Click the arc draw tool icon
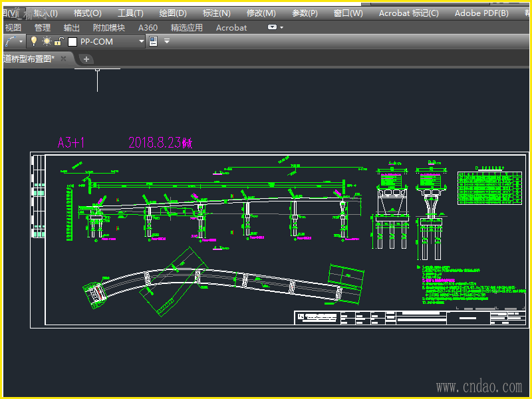This screenshot has width=532, height=399. coord(9,41)
